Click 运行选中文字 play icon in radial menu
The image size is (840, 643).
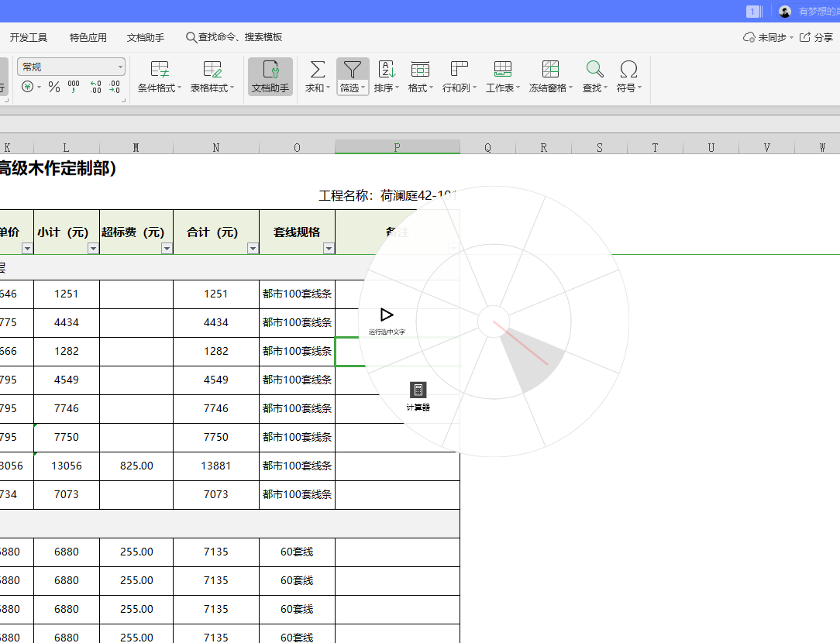tap(387, 315)
